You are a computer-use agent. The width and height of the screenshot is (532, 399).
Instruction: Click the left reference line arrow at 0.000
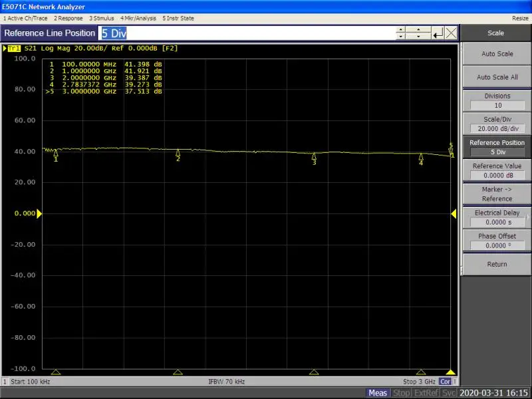coord(39,213)
